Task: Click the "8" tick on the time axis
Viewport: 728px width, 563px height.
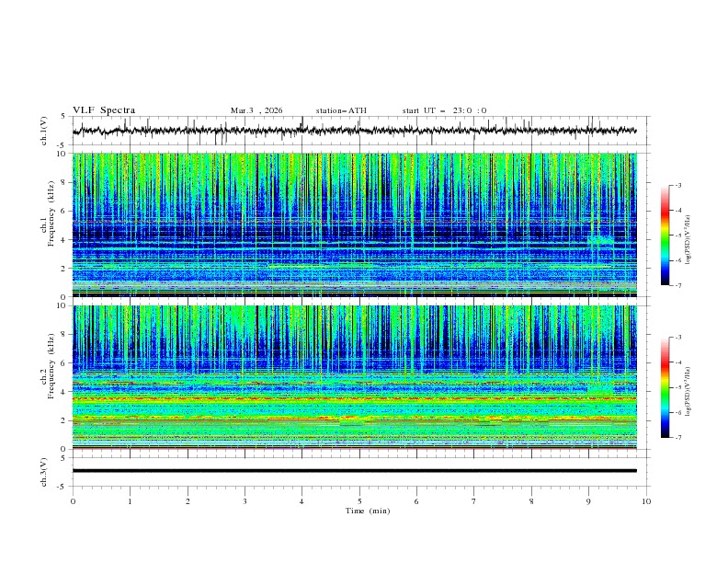Action: 531,501
